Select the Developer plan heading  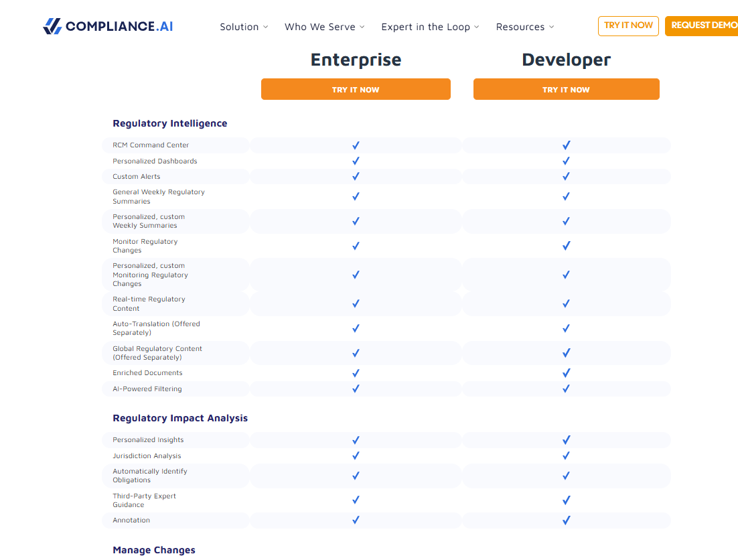(566, 60)
